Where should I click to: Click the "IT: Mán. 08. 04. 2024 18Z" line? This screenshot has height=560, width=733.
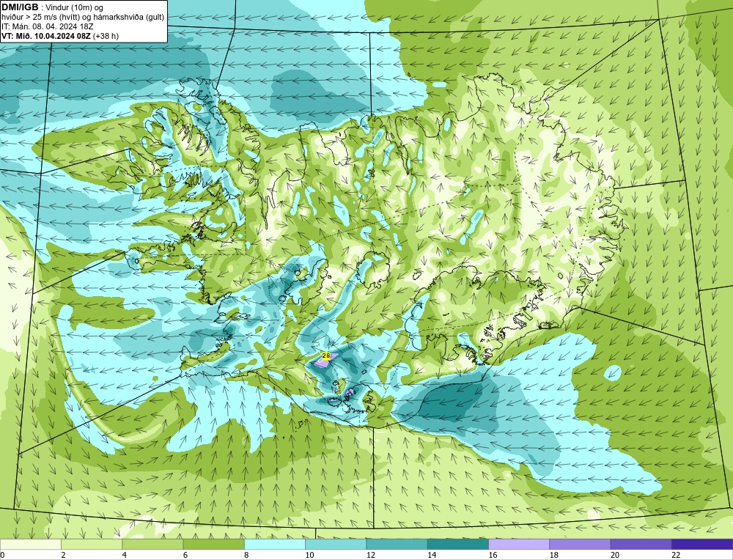[x=47, y=26]
